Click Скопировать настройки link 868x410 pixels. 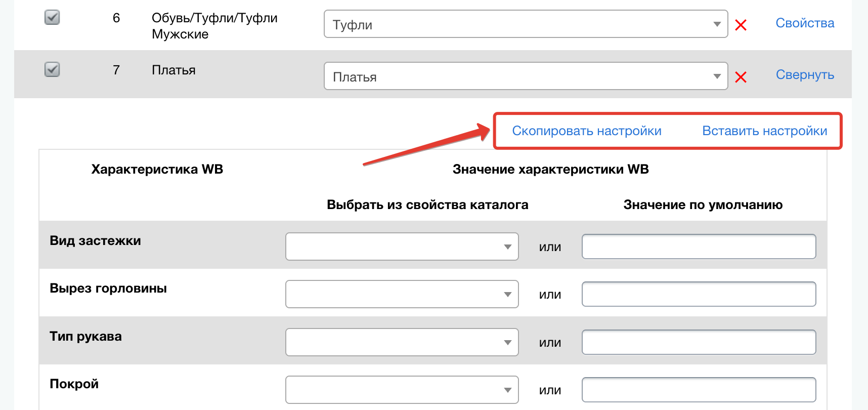[x=587, y=131]
